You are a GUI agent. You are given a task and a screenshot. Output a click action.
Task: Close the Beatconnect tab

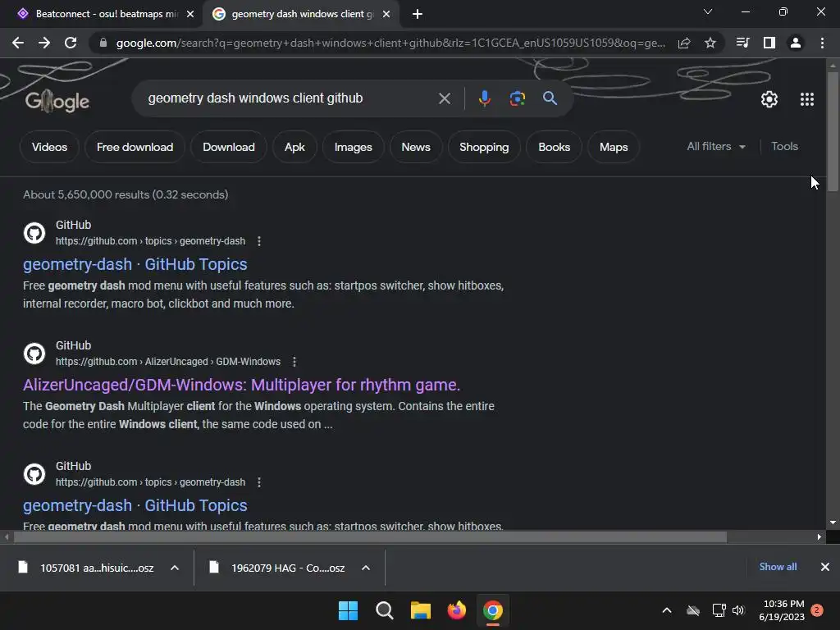tap(190, 14)
